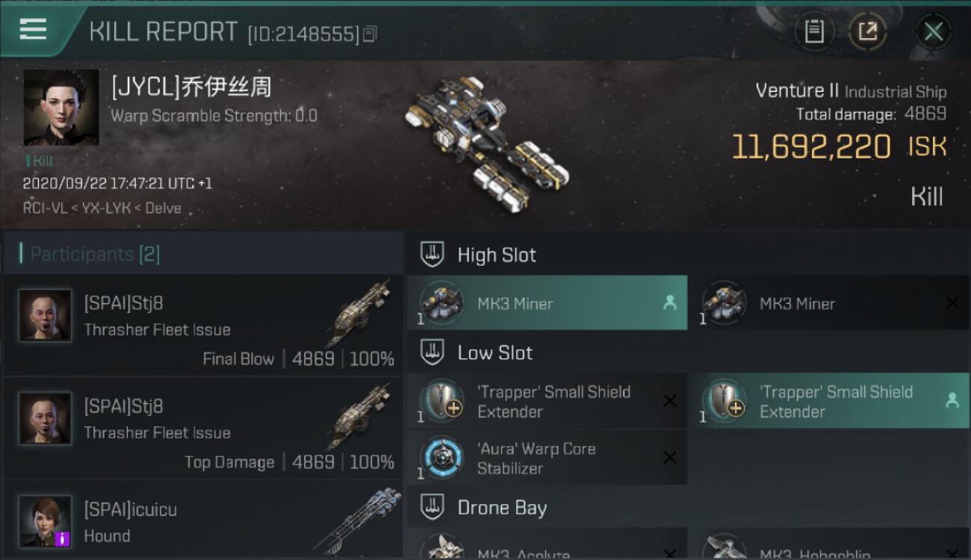971x560 pixels.
Task: Open 'Aura' Warp Core Stabilizer item
Action: 547,458
